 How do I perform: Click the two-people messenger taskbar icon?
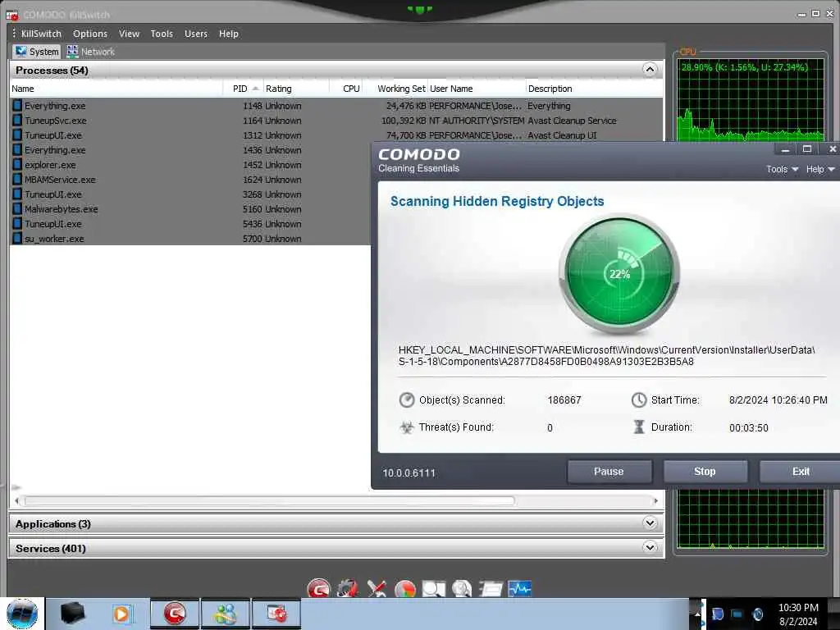(226, 614)
